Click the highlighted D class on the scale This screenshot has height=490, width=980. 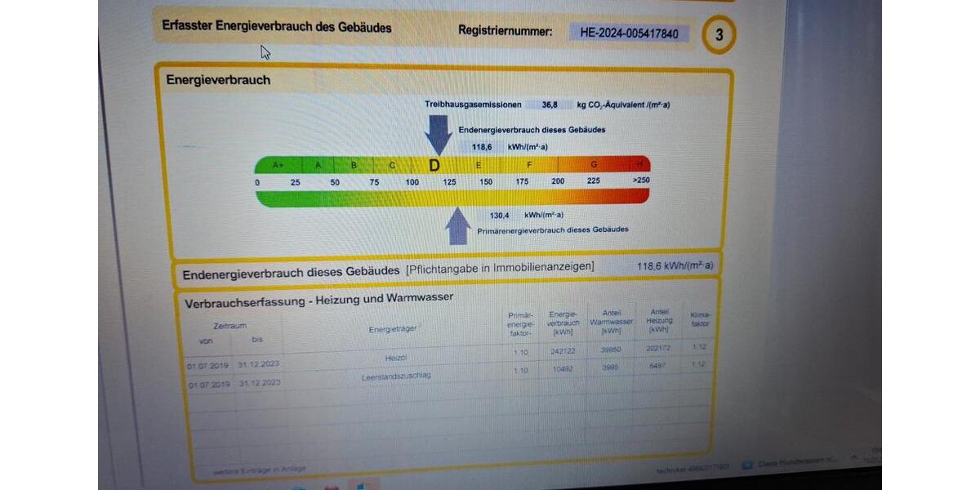434,165
